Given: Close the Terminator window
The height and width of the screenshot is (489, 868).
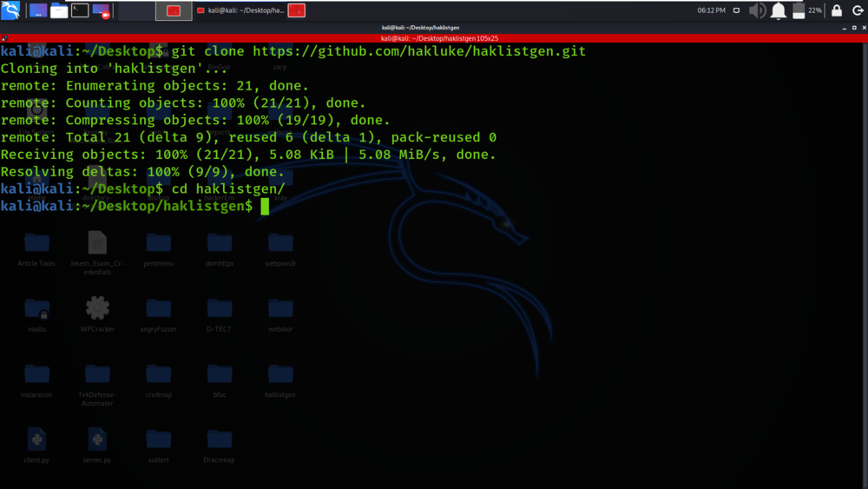Looking at the screenshot, I should 865,27.
